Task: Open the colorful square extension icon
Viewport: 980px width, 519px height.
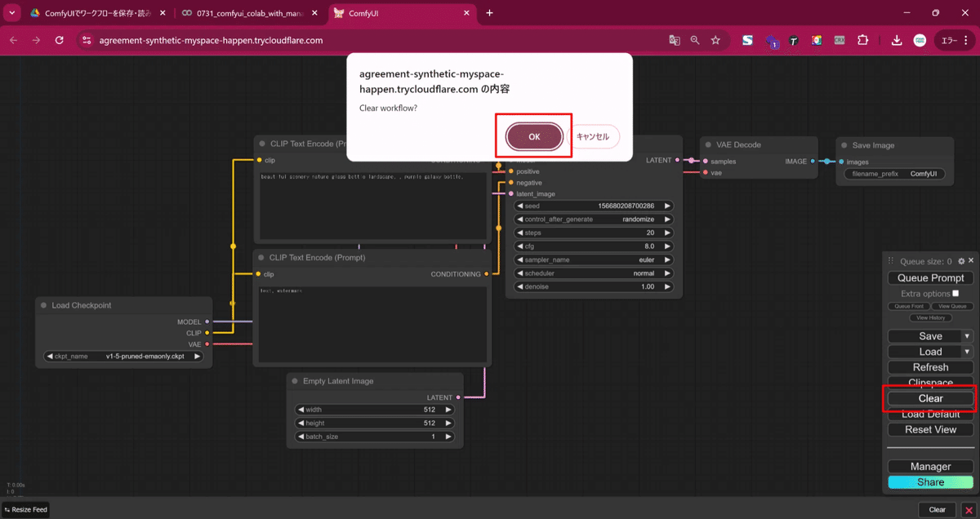Action: [817, 40]
